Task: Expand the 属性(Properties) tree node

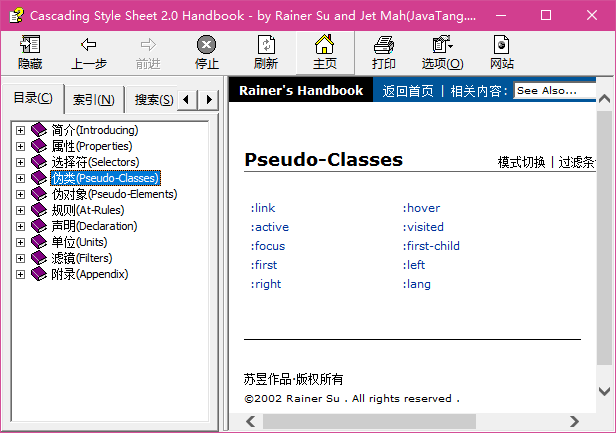Action: [x=20, y=146]
